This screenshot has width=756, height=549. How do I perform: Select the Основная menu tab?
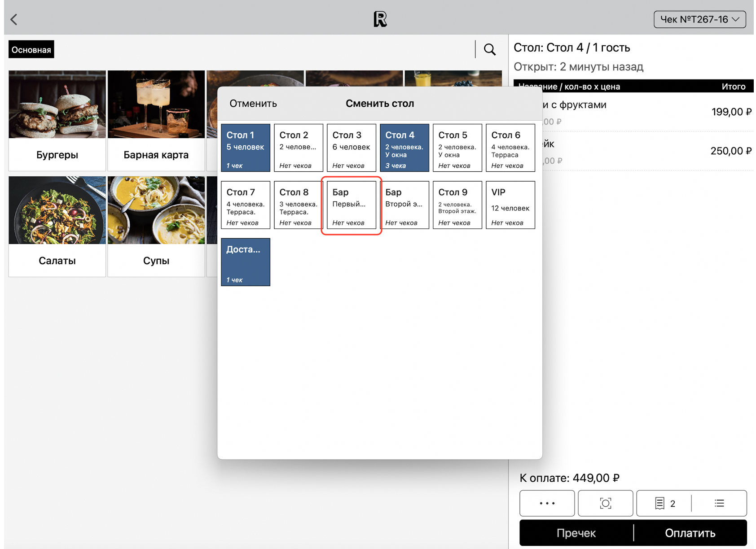(x=31, y=50)
